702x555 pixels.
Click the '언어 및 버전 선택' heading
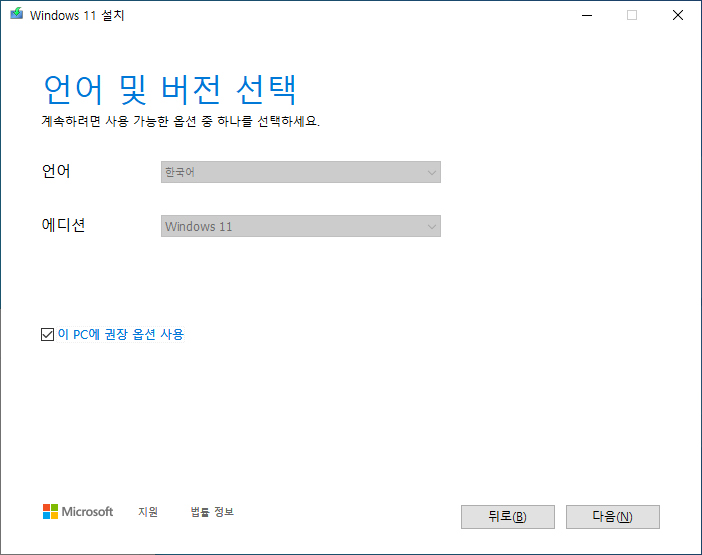click(x=169, y=90)
